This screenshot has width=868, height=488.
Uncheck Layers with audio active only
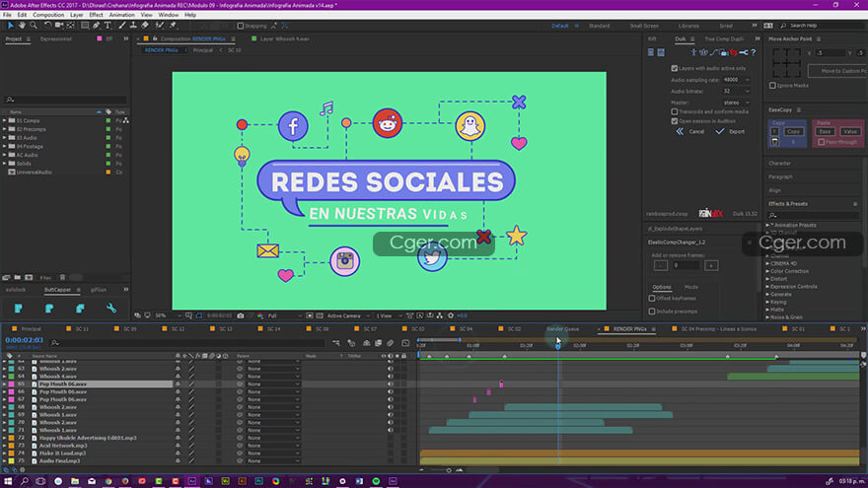[675, 69]
